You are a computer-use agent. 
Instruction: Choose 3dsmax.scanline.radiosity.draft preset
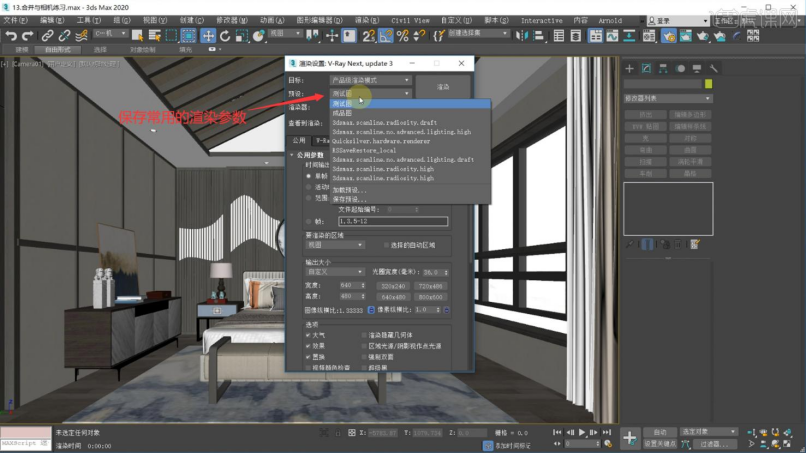(x=384, y=123)
